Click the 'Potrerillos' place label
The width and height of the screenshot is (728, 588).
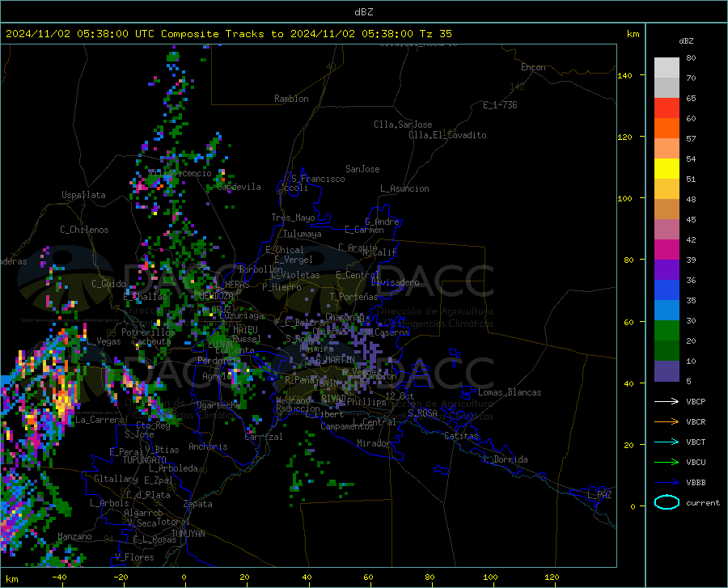point(148,332)
